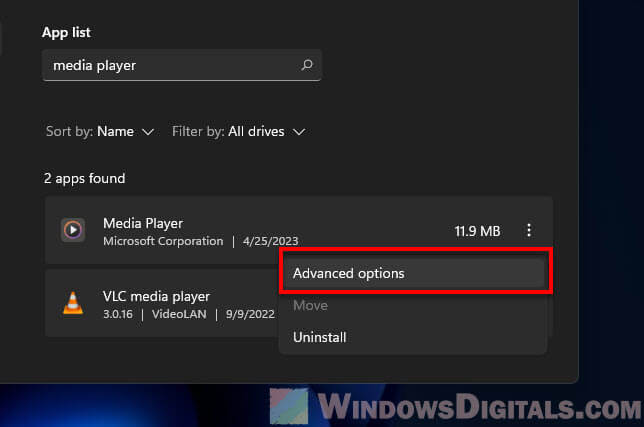644x427 pixels.
Task: Click the VideoLAN publisher text
Action: click(179, 314)
